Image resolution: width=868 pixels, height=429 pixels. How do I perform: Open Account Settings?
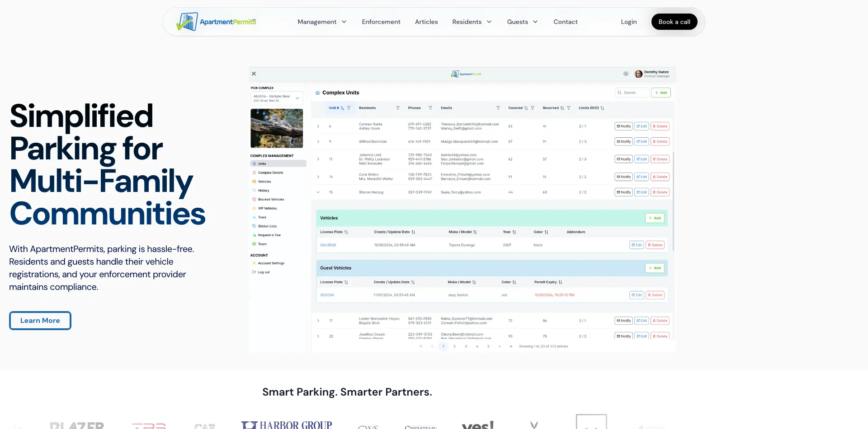click(271, 263)
